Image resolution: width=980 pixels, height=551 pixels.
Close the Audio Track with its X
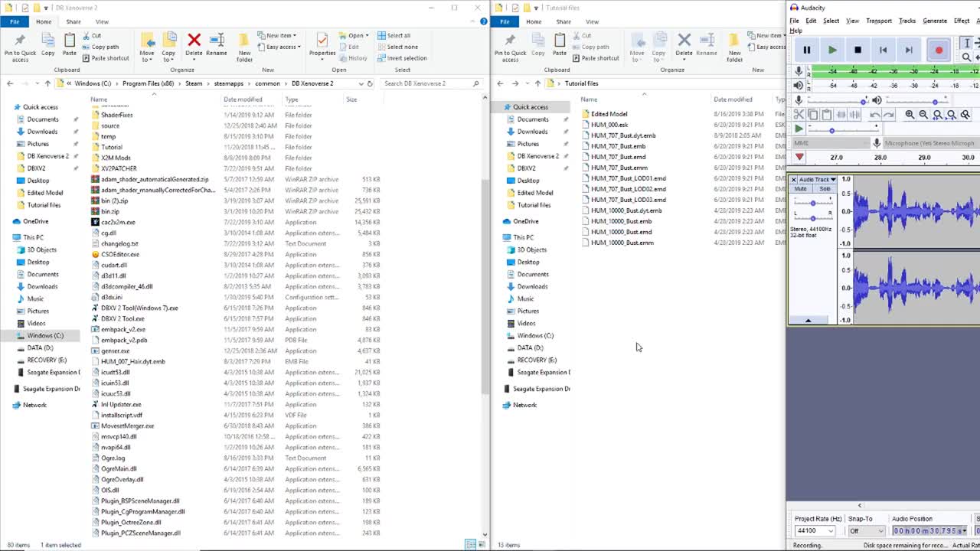793,180
